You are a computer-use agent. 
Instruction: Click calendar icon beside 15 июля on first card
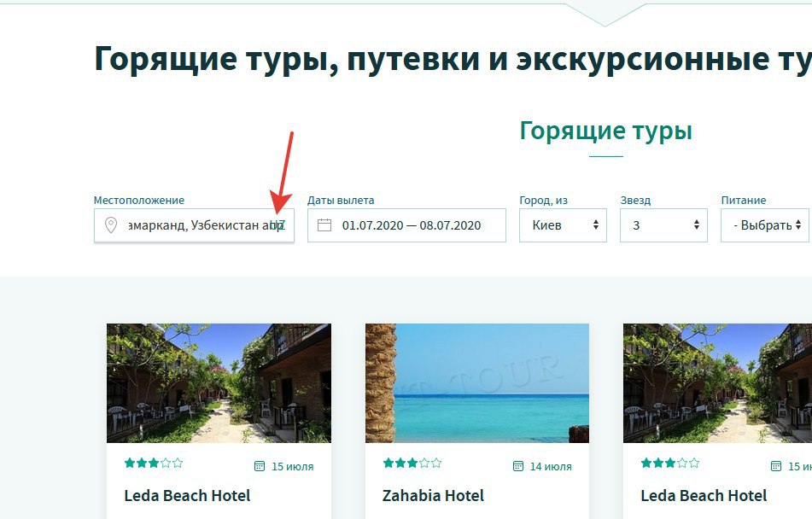[260, 466]
